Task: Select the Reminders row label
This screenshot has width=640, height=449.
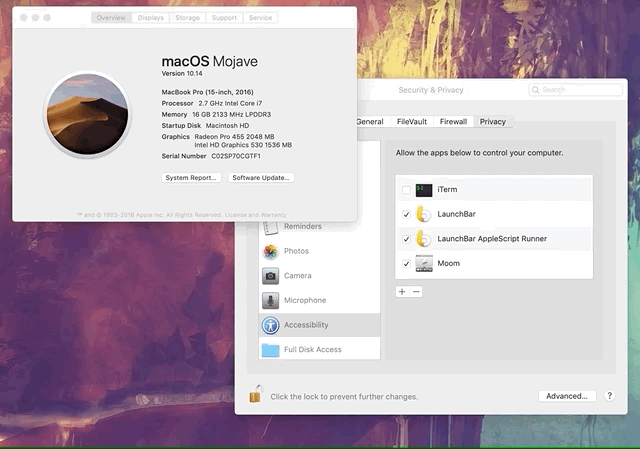Action: tap(303, 227)
